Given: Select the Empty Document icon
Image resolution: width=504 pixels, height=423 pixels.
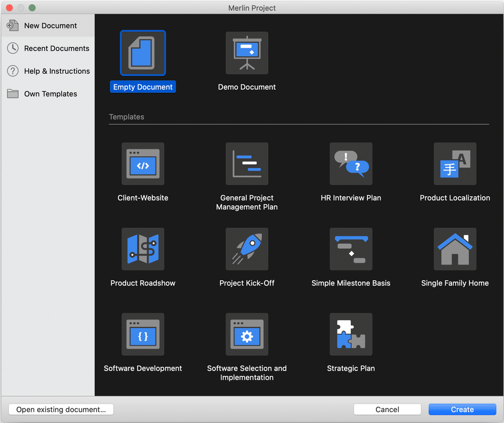Looking at the screenshot, I should [143, 53].
